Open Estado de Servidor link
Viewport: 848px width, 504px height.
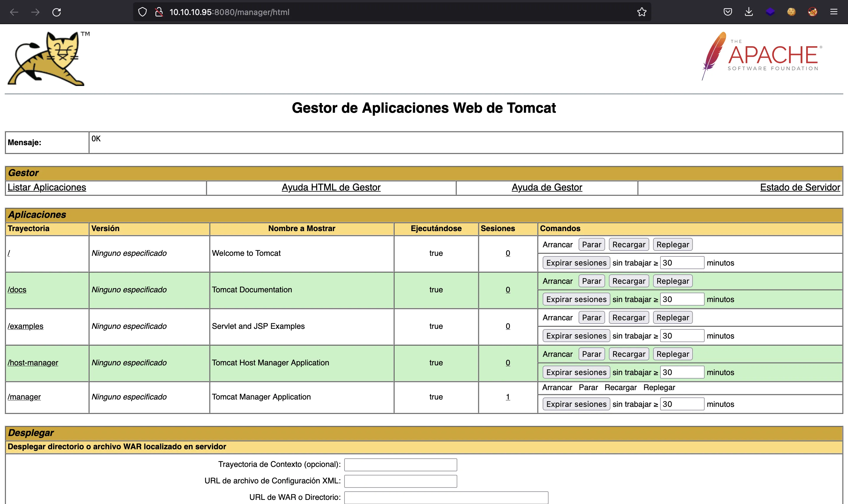coord(800,188)
